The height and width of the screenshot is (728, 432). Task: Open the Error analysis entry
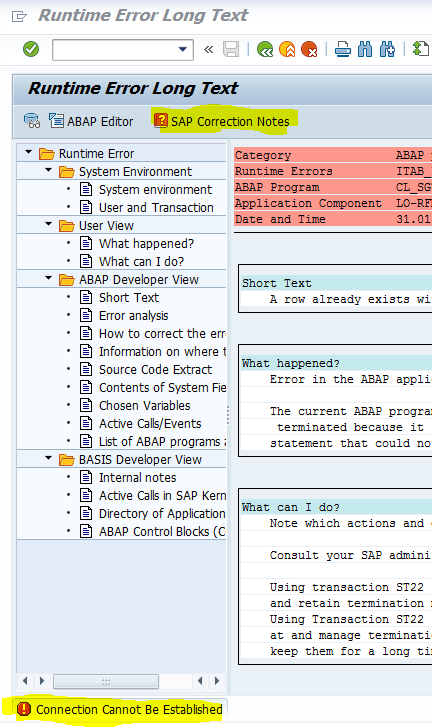133,316
